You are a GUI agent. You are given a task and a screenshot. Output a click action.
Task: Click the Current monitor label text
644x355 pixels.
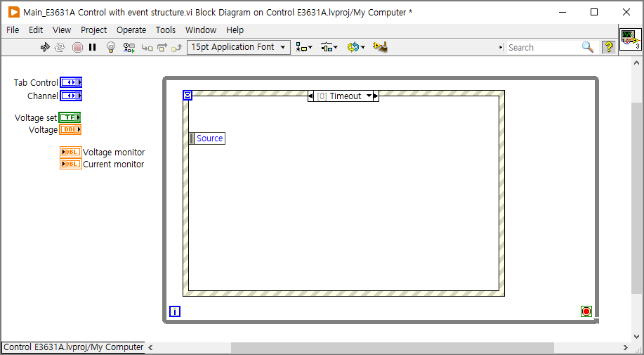[113, 164]
